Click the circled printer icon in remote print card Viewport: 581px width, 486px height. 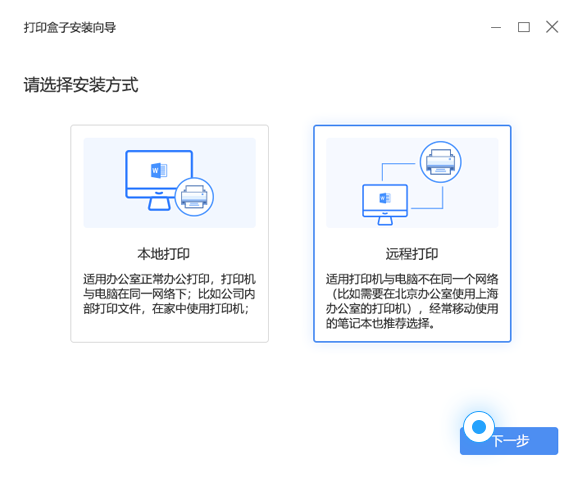click(440, 162)
